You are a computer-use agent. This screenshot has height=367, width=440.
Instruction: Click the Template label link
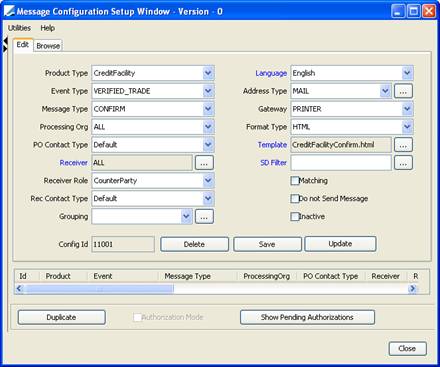pos(272,145)
